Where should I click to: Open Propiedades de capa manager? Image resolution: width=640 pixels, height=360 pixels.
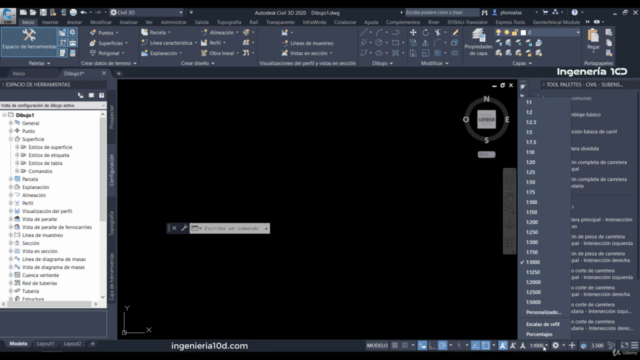(x=478, y=42)
